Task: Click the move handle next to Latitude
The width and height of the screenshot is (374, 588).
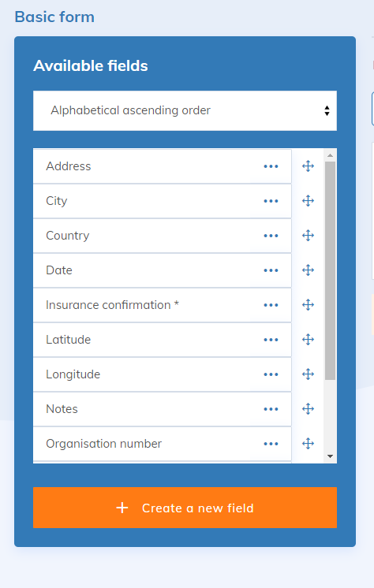Action: pos(308,340)
